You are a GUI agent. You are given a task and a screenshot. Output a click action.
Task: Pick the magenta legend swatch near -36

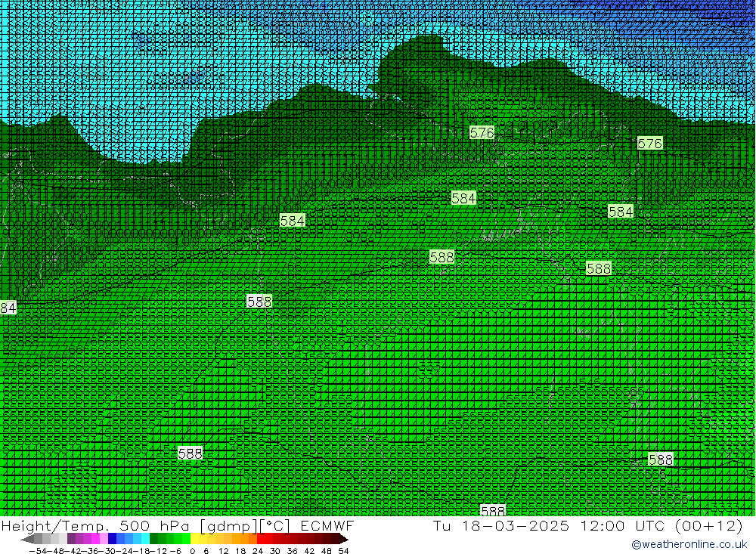[x=95, y=539]
